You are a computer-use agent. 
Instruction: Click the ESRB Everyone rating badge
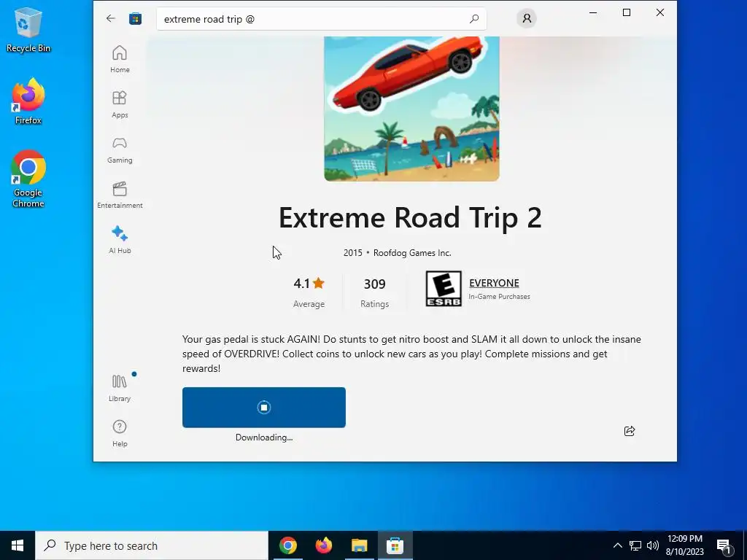[444, 289]
